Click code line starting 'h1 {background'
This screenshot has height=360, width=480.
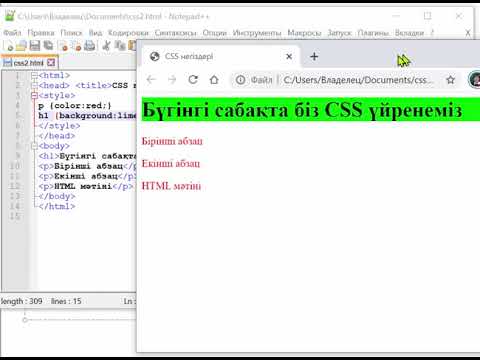87,116
